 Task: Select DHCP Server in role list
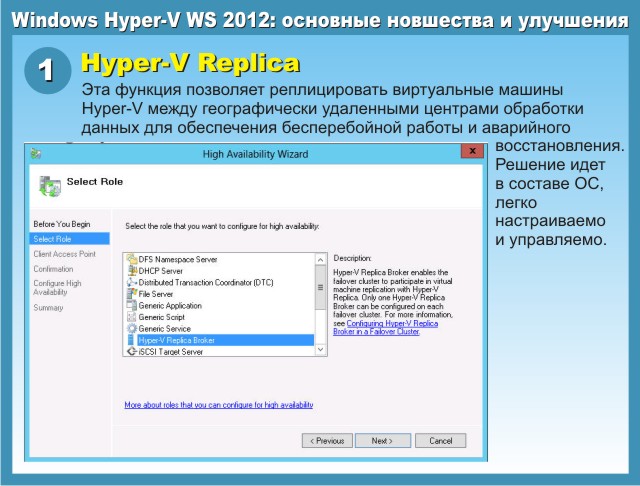(x=160, y=271)
